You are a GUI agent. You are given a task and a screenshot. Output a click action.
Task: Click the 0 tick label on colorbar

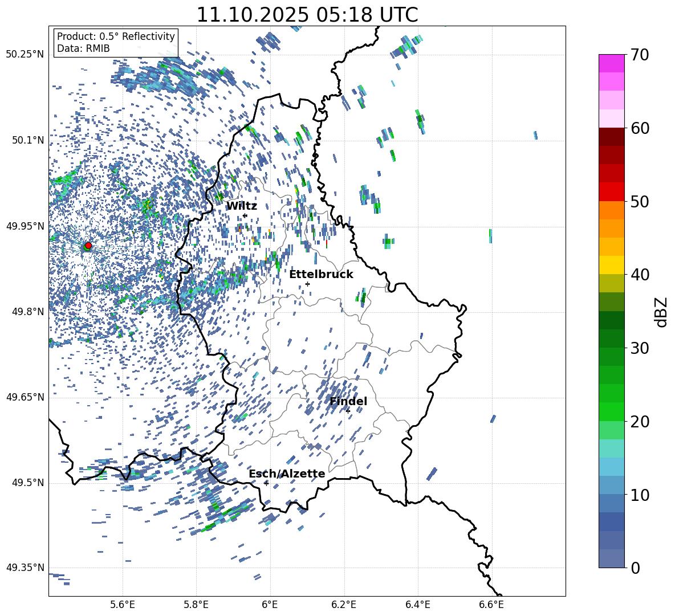635,568
